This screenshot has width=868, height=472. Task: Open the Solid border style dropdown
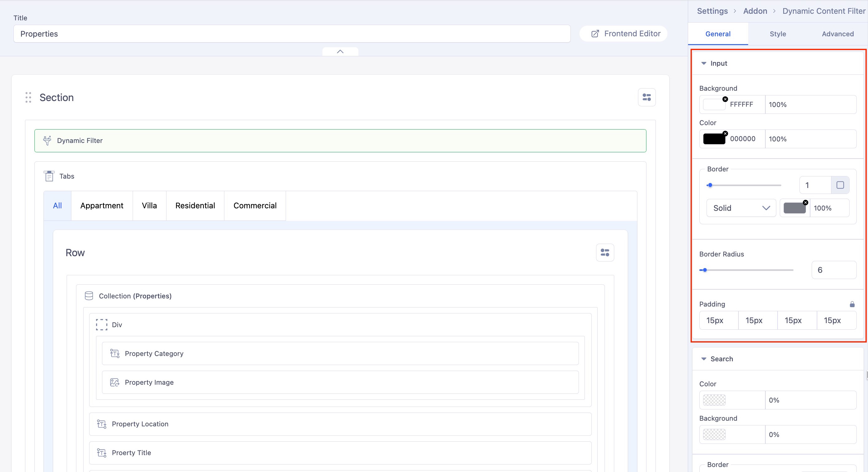(741, 208)
